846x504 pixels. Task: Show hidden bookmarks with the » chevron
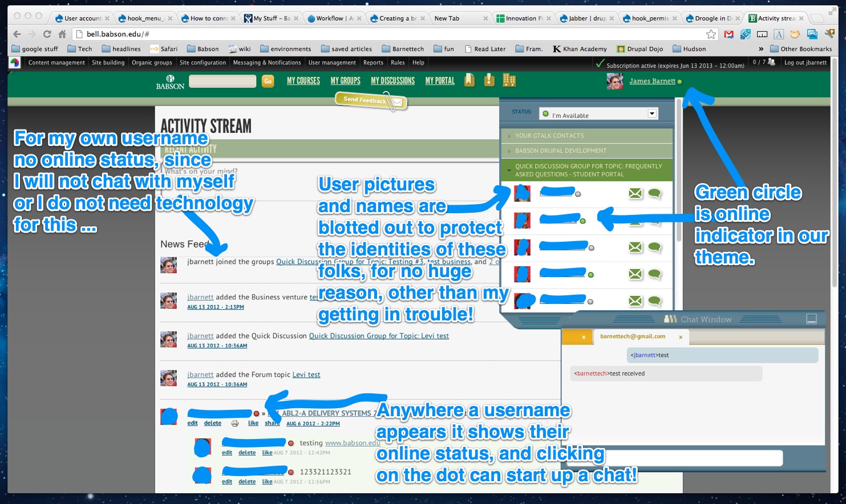tap(761, 49)
